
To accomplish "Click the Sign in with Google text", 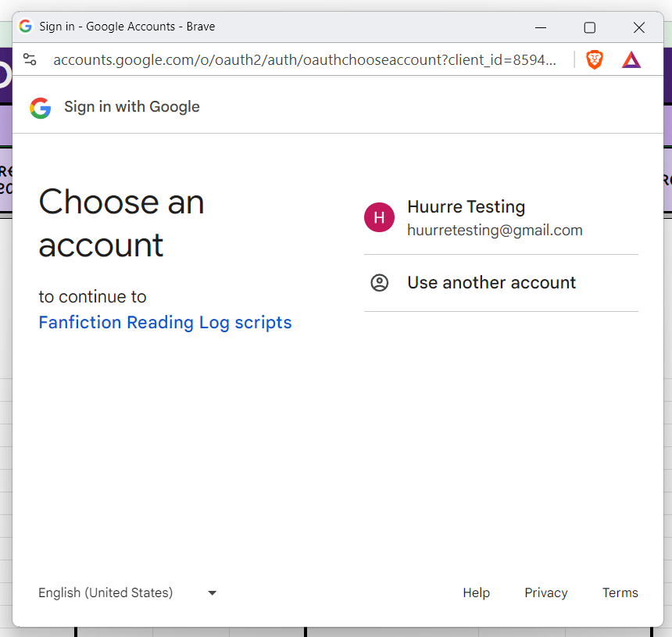I will pos(132,107).
